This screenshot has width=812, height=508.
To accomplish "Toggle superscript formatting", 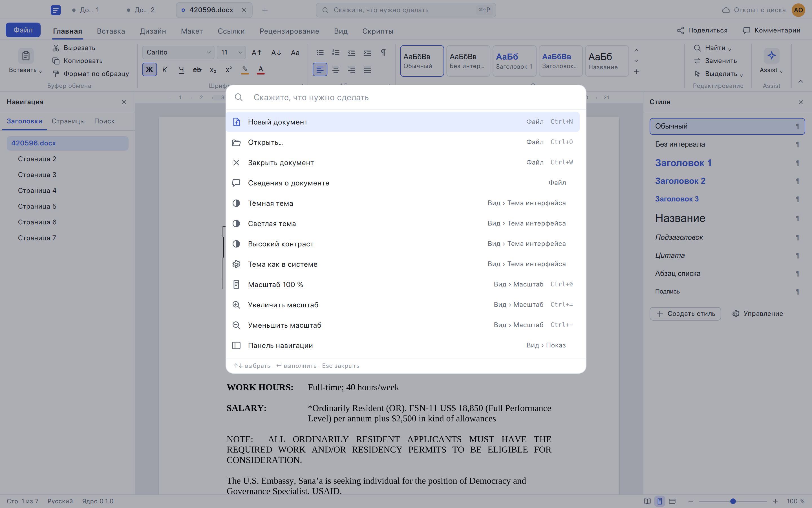I will pyautogui.click(x=229, y=69).
